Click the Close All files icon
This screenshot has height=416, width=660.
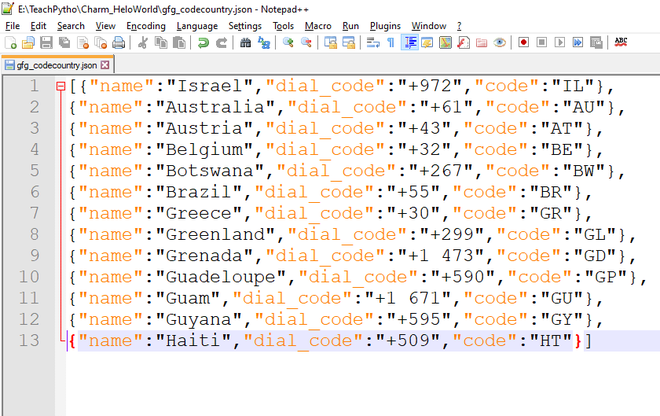point(100,43)
